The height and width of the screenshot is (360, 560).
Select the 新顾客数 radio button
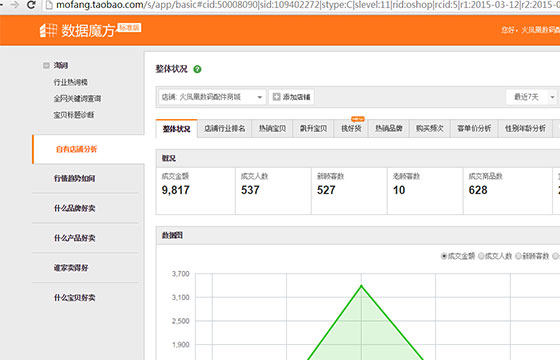[518, 256]
